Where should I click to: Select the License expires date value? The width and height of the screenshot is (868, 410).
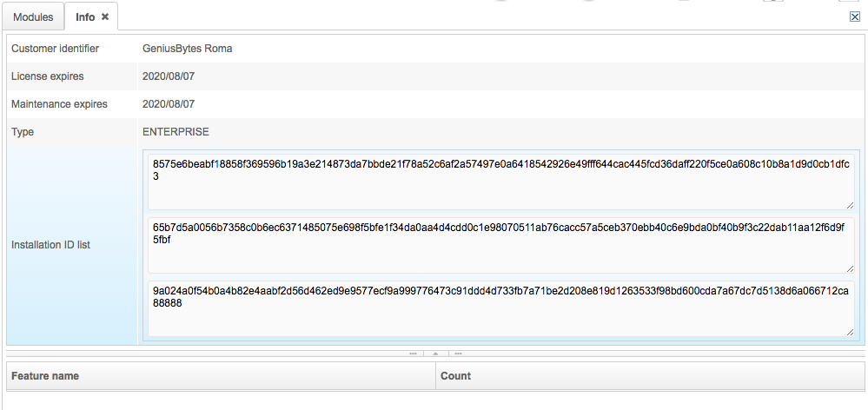(x=169, y=76)
